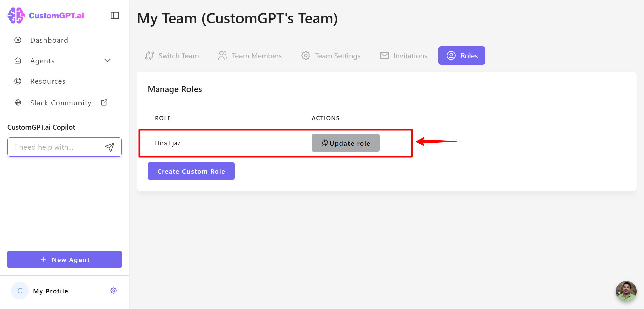This screenshot has width=644, height=309.
Task: Click the plus icon on New Agent
Action: (43, 260)
